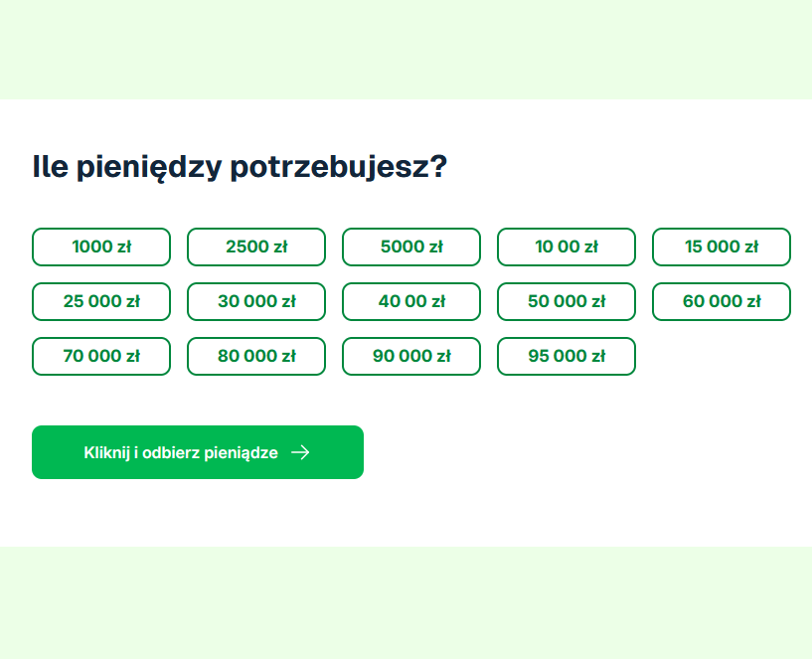
Task: Choose the 25 000 zł amount
Action: [x=100, y=301]
